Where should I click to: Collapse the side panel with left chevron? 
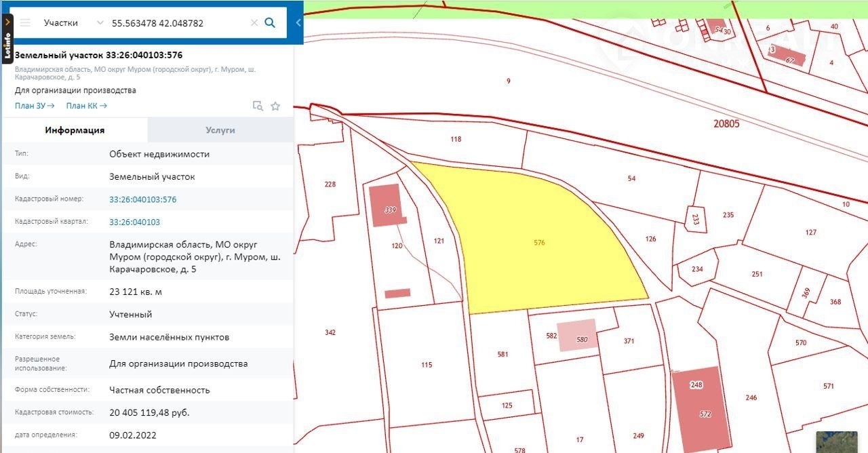pos(298,22)
